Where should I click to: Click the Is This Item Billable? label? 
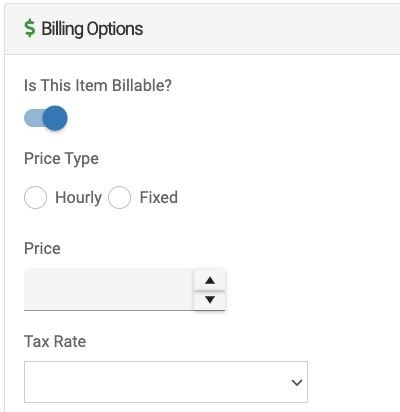click(x=98, y=85)
